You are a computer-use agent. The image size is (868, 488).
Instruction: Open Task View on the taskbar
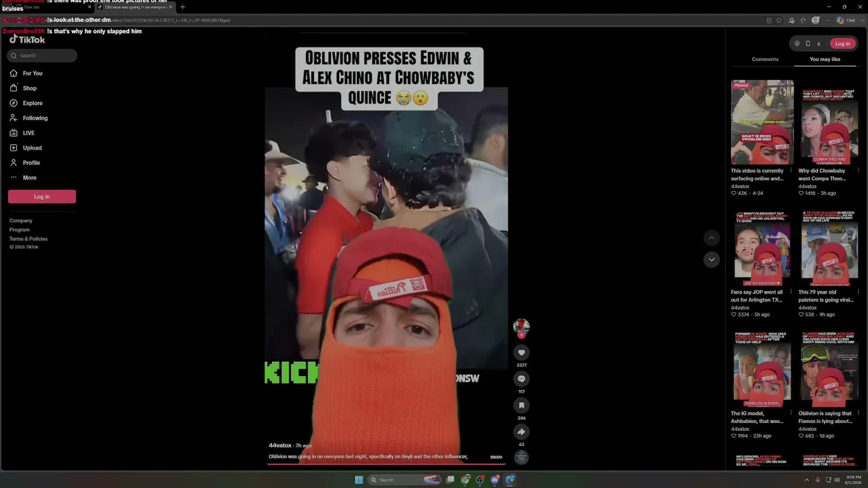(x=450, y=480)
